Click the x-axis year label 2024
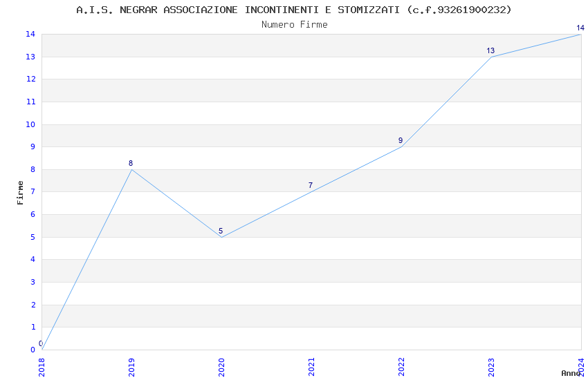The width and height of the screenshot is (588, 380). [582, 368]
